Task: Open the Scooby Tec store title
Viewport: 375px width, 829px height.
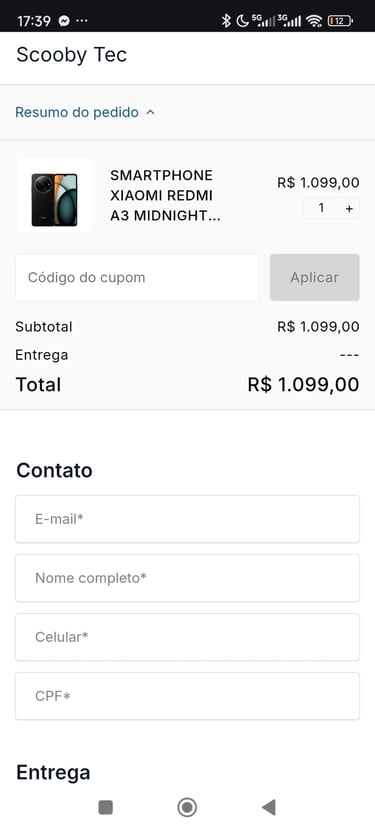Action: coord(71,55)
